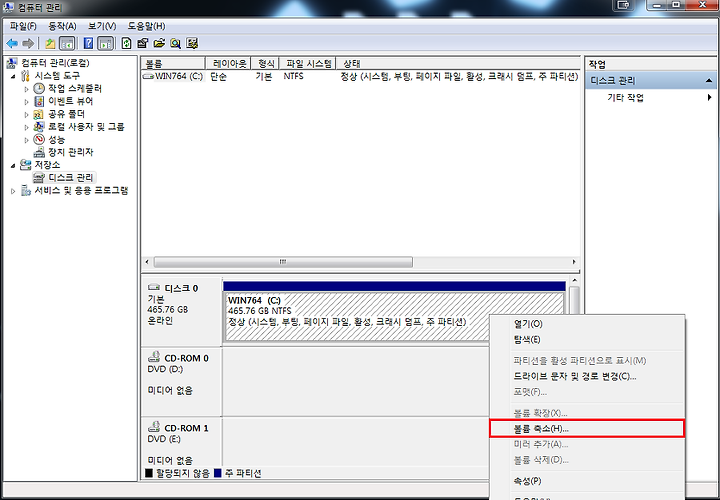720x500 pixels.
Task: Select 저장소 node in the tree
Action: pos(47,164)
